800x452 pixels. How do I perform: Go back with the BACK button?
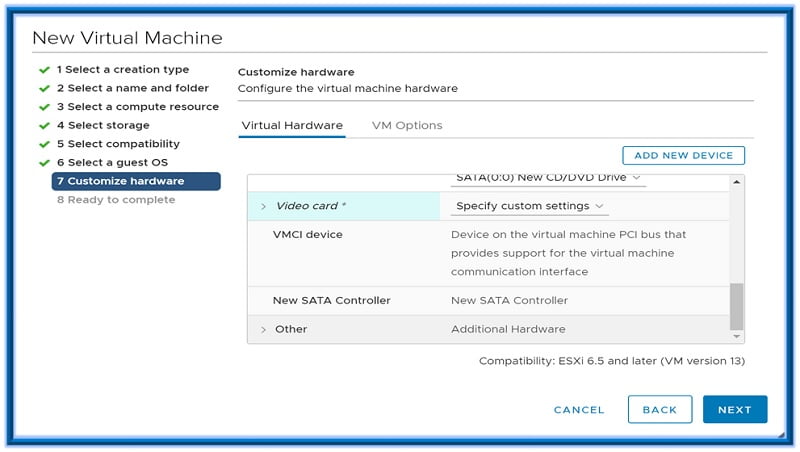click(659, 410)
